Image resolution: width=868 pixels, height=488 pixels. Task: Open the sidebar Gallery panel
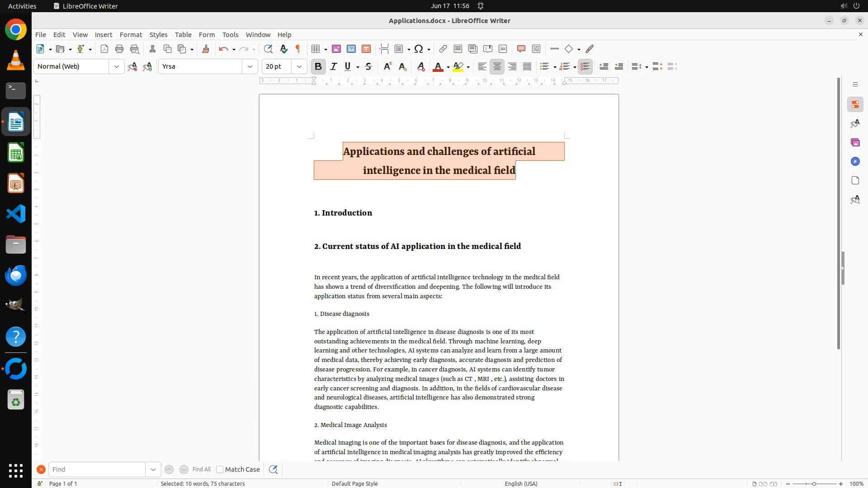click(855, 142)
